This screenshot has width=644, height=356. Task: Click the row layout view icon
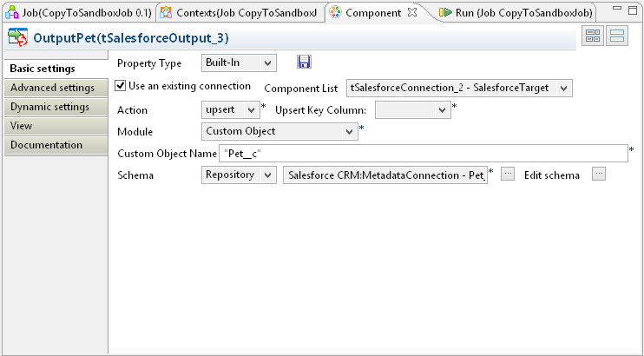pyautogui.click(x=617, y=36)
